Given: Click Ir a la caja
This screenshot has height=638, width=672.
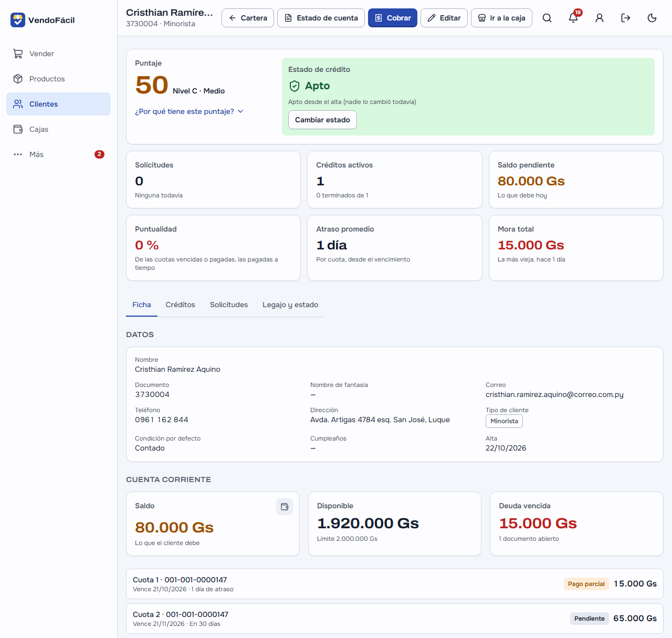Looking at the screenshot, I should 501,18.
